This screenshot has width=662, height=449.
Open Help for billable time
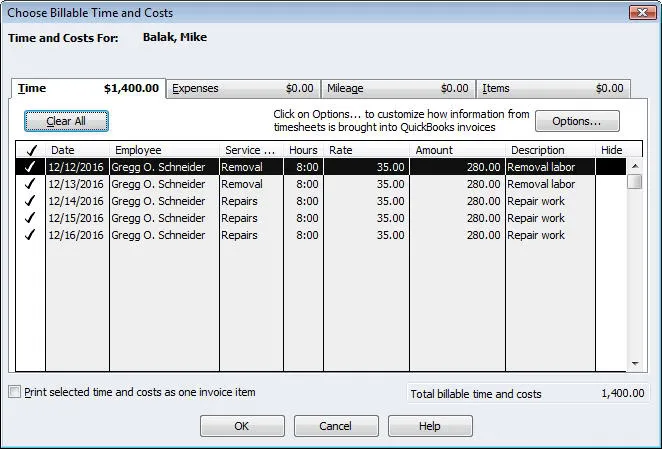[x=430, y=426]
